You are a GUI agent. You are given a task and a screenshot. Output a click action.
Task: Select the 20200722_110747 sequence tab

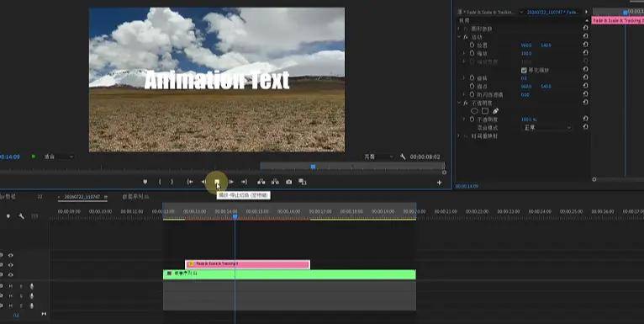(82, 197)
